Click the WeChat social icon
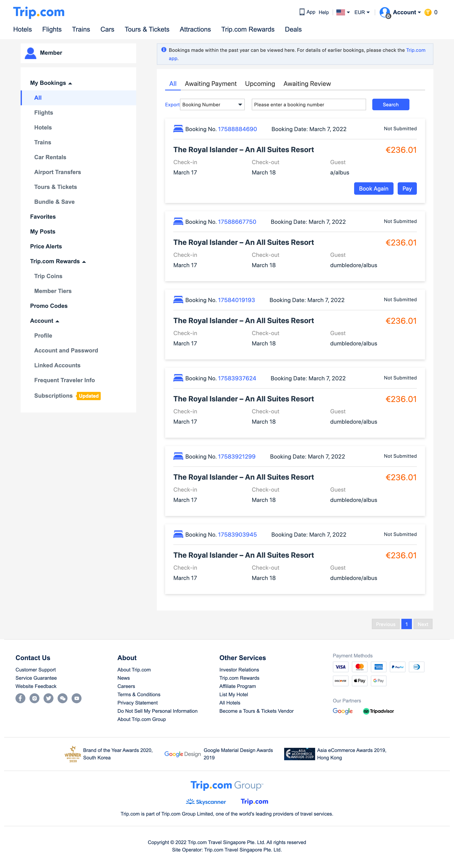 coord(63,698)
